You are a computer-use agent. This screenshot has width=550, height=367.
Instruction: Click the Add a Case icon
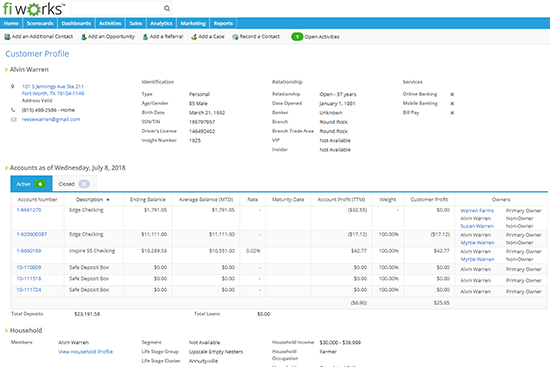[194, 36]
